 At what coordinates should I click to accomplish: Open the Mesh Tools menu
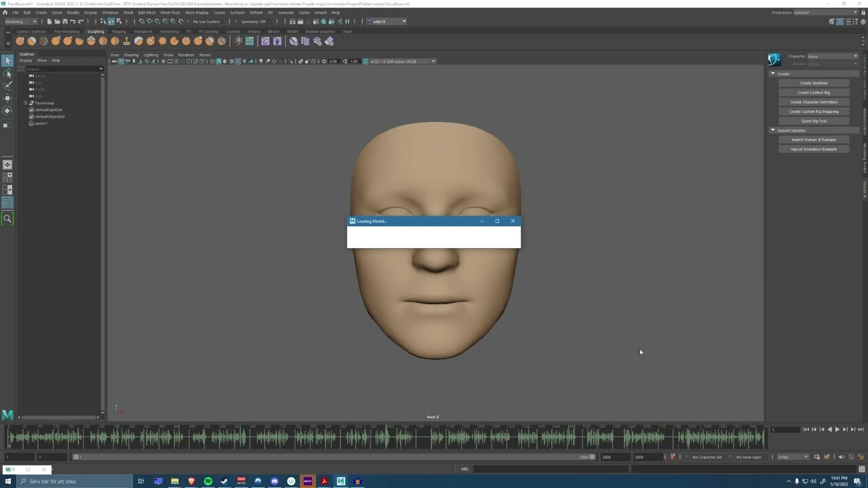click(x=170, y=12)
